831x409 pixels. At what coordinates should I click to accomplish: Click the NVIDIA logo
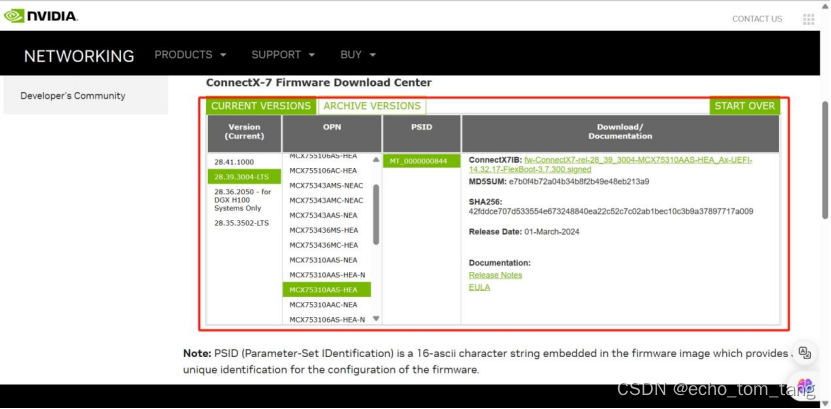point(41,16)
